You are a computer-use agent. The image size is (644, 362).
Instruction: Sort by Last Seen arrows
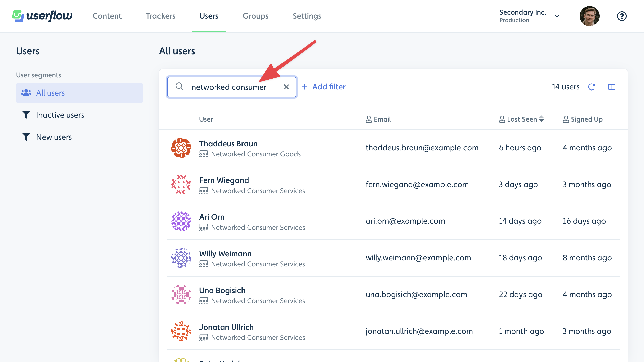541,119
